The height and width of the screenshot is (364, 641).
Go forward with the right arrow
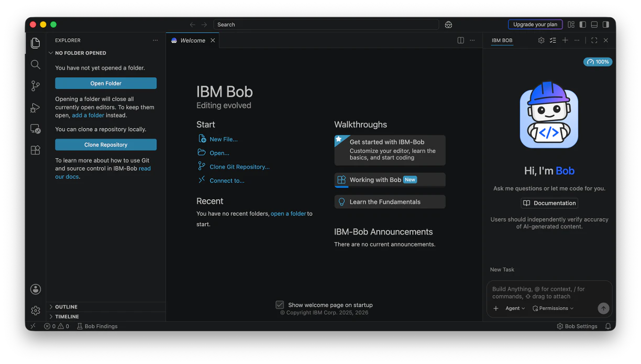[x=204, y=25]
